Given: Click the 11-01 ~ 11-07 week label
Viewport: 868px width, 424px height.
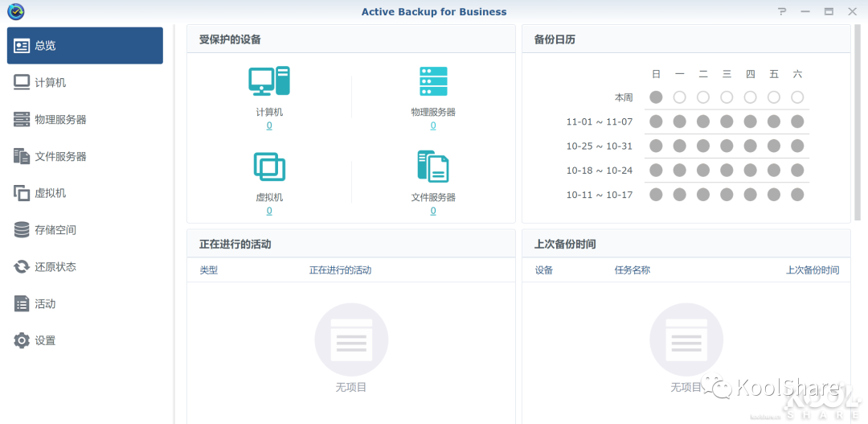Looking at the screenshot, I should [x=600, y=122].
